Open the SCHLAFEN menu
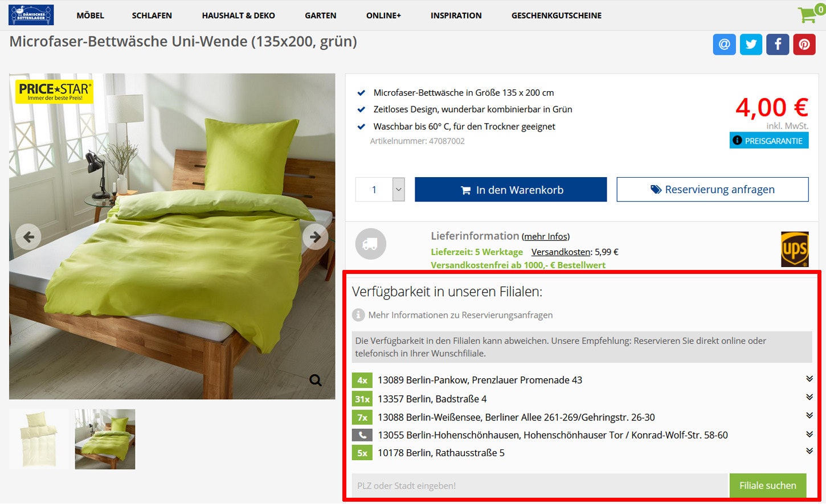Screen dimensions: 826x504 [152, 15]
